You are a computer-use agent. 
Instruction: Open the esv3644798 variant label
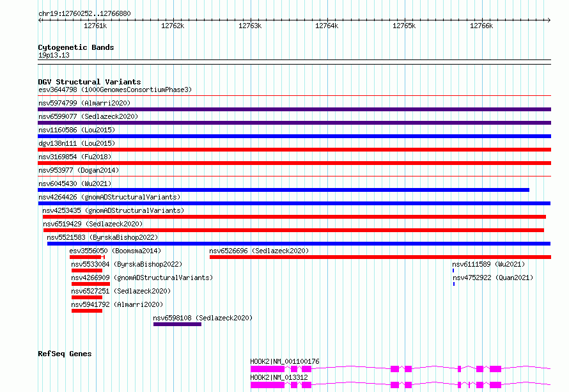tap(114, 90)
